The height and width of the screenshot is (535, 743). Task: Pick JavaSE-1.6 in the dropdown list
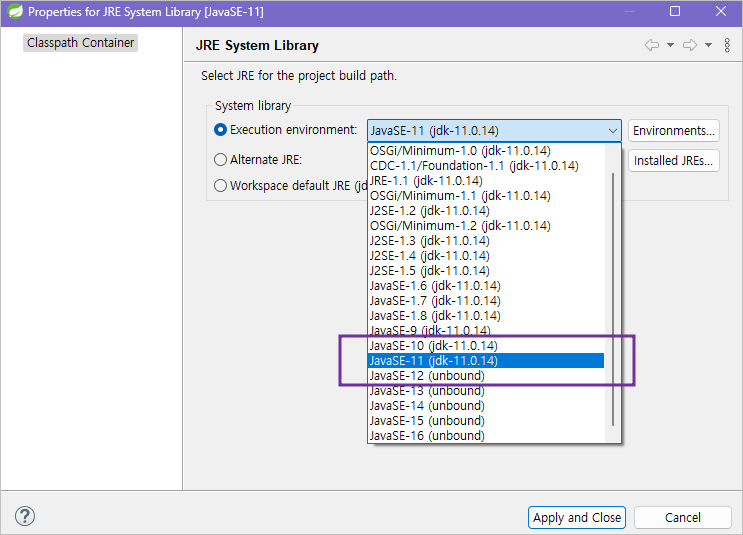coord(486,286)
